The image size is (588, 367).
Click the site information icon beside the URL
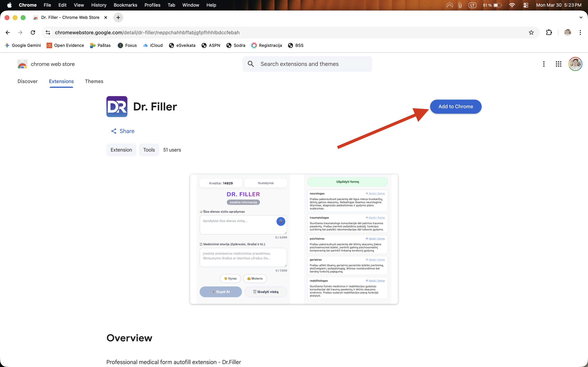coord(48,33)
